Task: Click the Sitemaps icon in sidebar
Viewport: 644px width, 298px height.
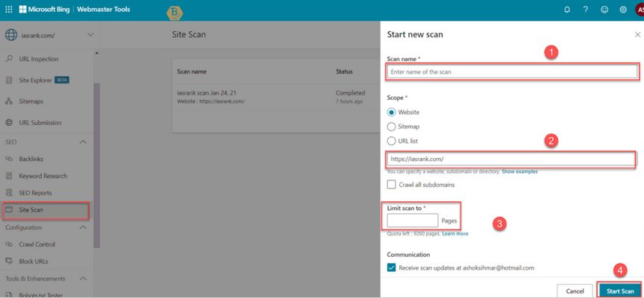Action: pyautogui.click(x=9, y=101)
